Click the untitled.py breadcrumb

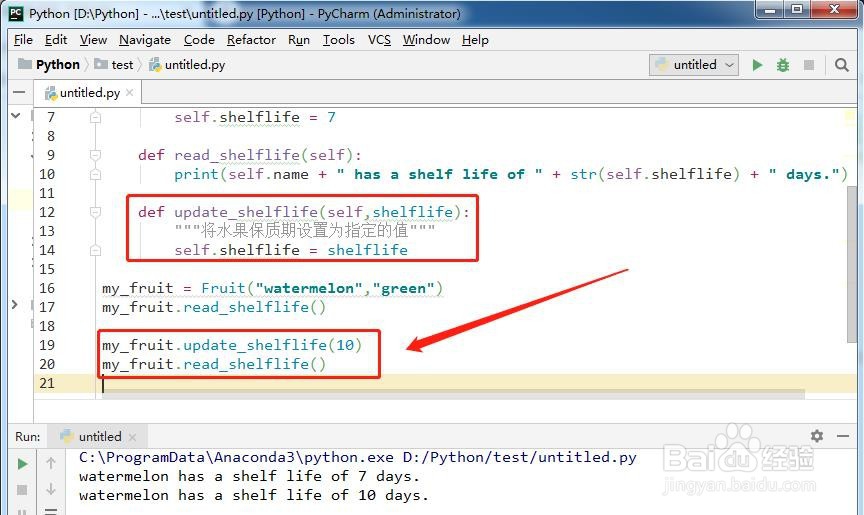[187, 64]
